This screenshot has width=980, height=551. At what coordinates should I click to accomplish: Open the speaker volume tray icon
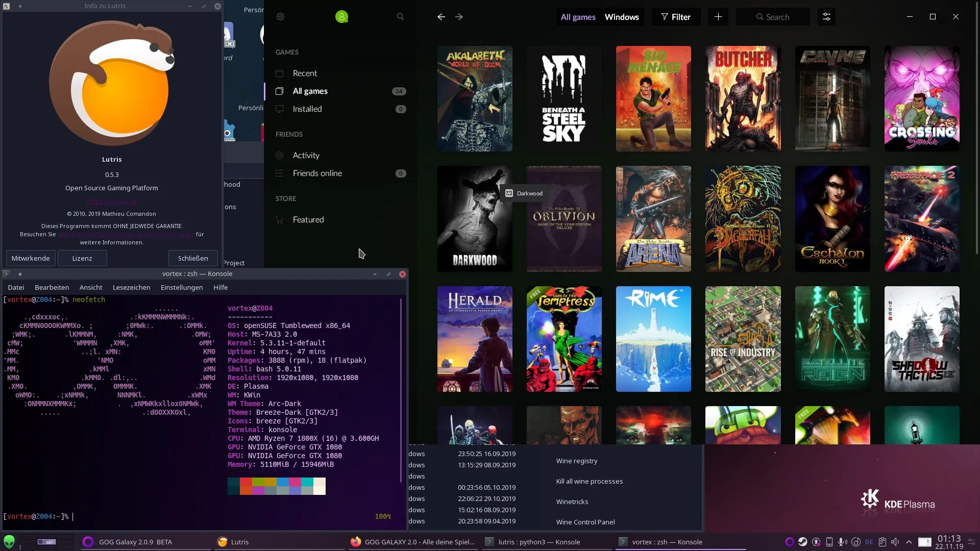click(895, 542)
